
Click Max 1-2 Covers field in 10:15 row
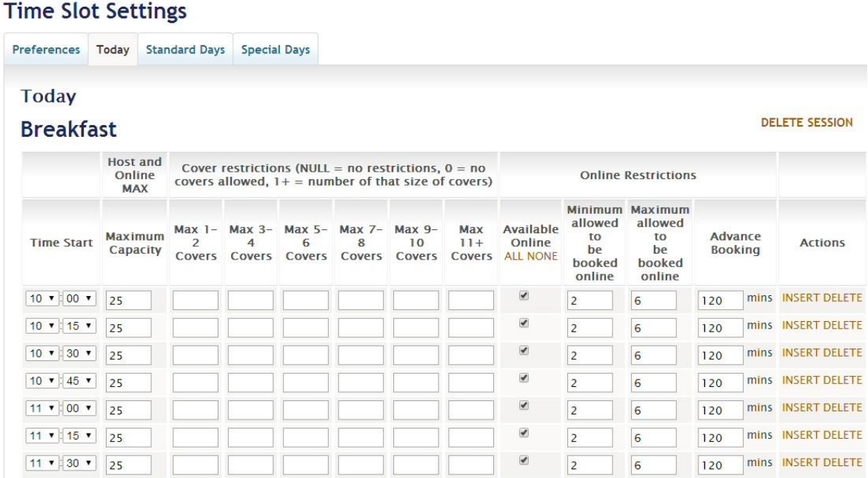[x=196, y=327]
